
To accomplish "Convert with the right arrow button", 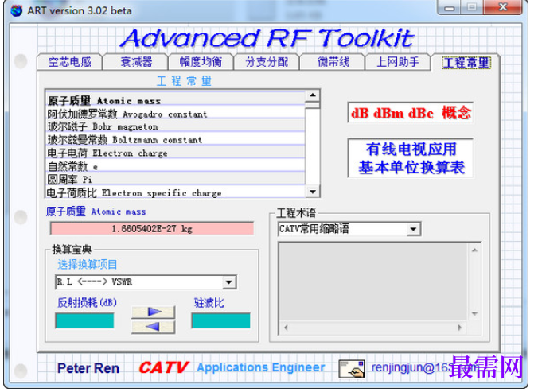I will (154, 312).
